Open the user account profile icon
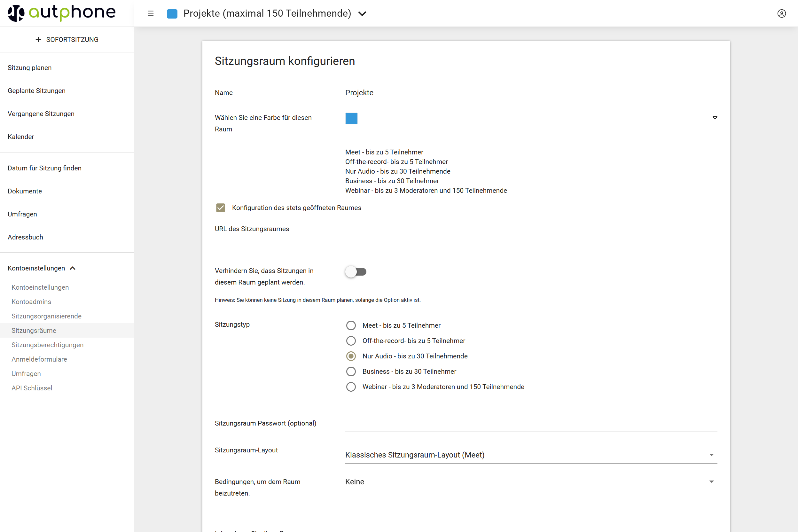The image size is (798, 532). pyautogui.click(x=781, y=13)
